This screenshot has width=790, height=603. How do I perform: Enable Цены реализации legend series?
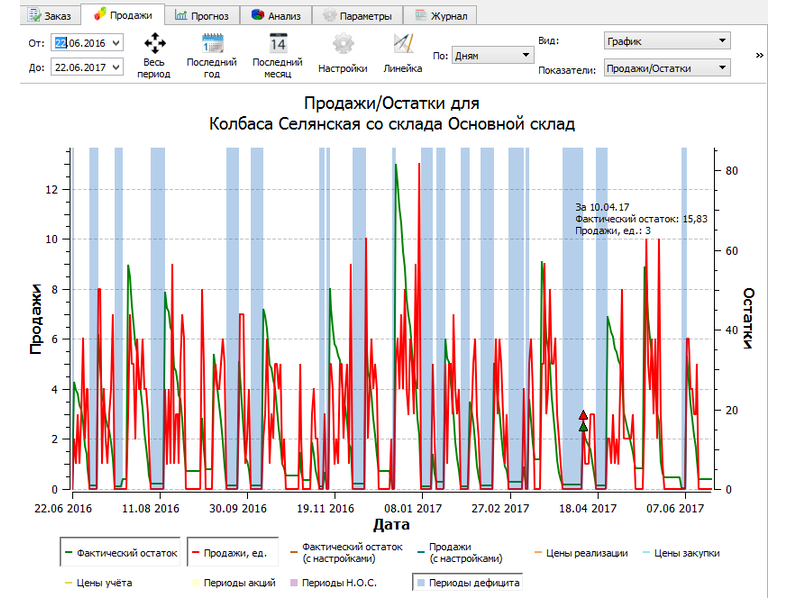[x=586, y=552]
